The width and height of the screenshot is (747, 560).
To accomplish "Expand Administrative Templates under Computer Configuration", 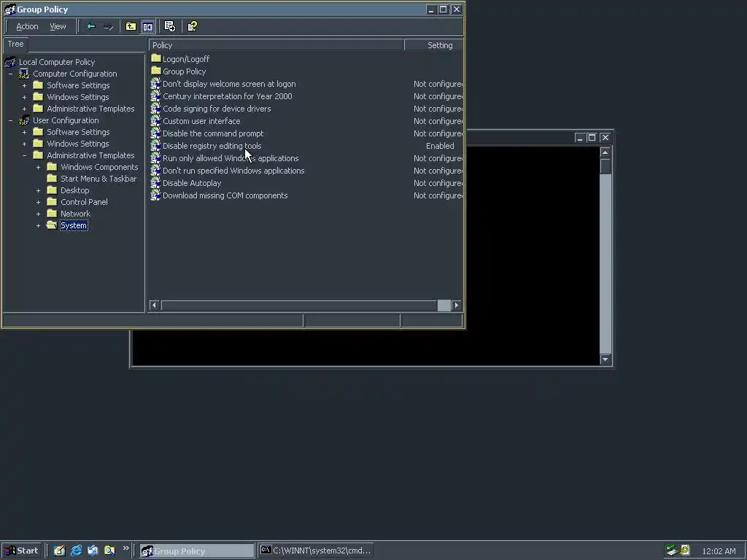I will (24, 109).
